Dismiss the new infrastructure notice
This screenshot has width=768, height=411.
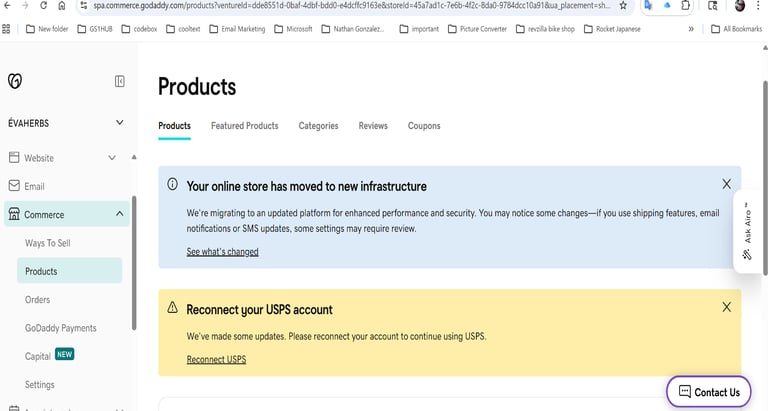coord(727,184)
